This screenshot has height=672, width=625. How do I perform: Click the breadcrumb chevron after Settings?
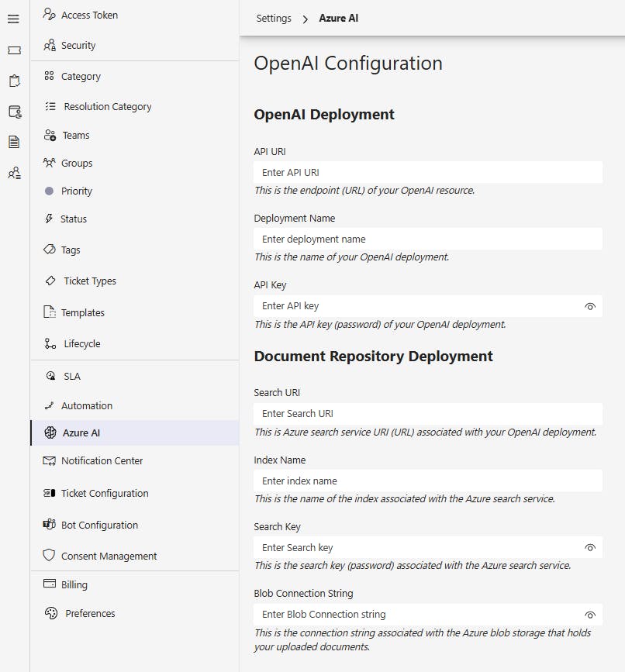[x=305, y=19]
